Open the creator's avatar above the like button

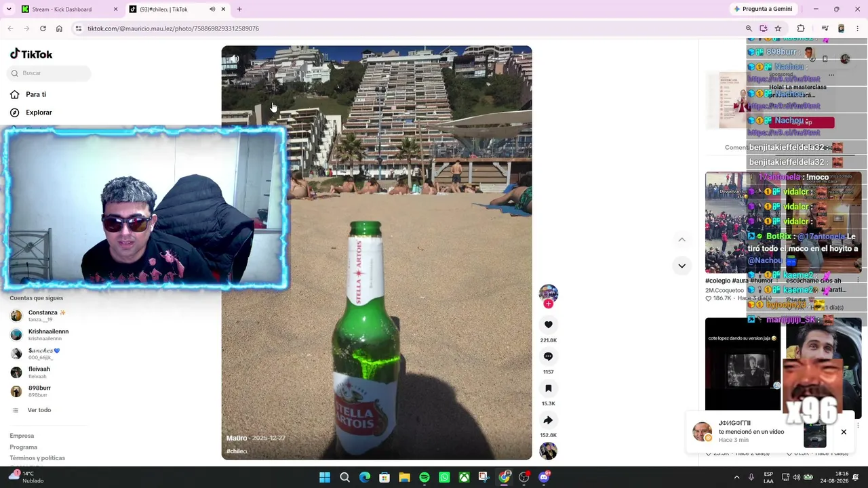click(548, 293)
